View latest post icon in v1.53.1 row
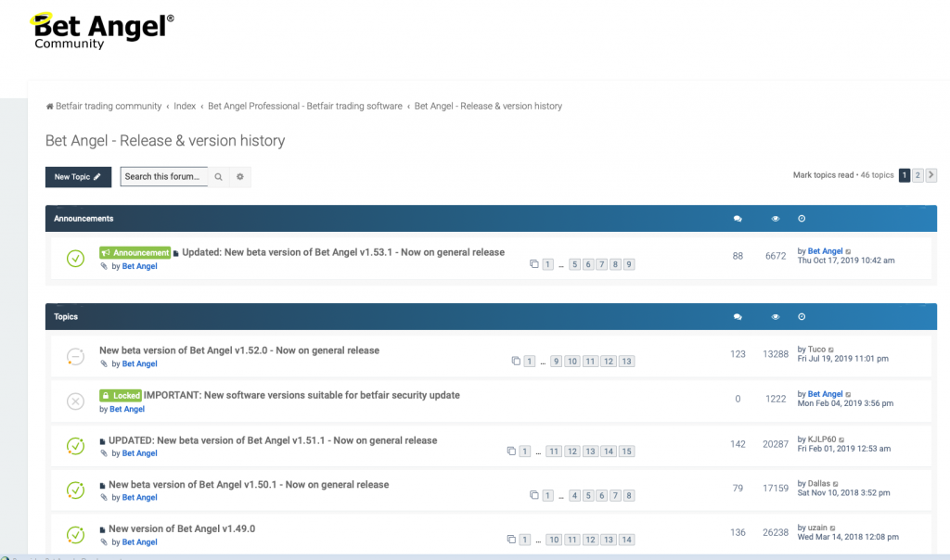Image resolution: width=950 pixels, height=560 pixels. pos(848,252)
